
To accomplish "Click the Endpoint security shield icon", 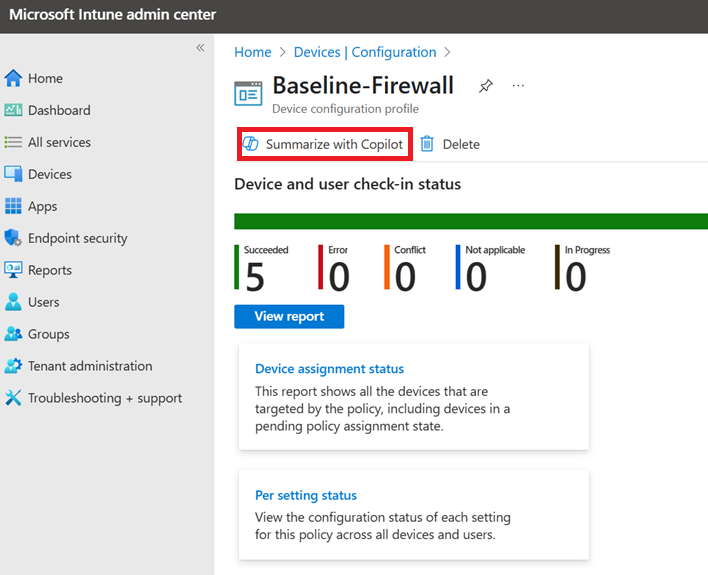I will click(x=13, y=238).
